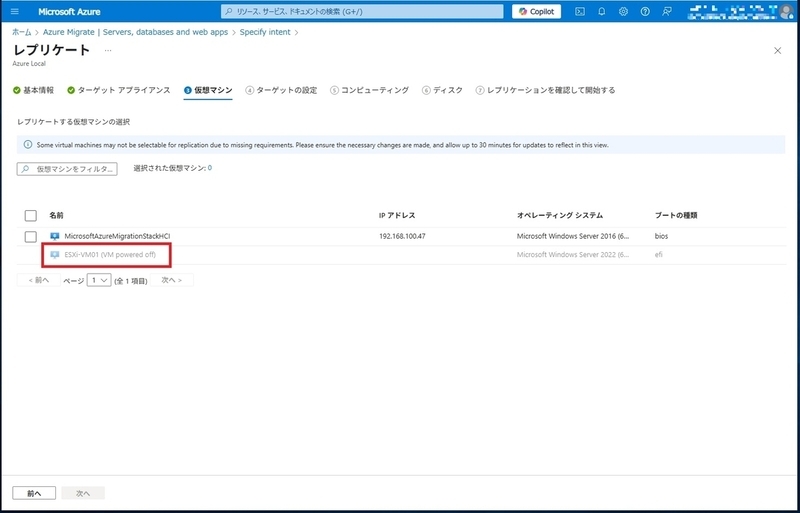
Task: Click IP address 192.168.100.47
Action: point(402,236)
